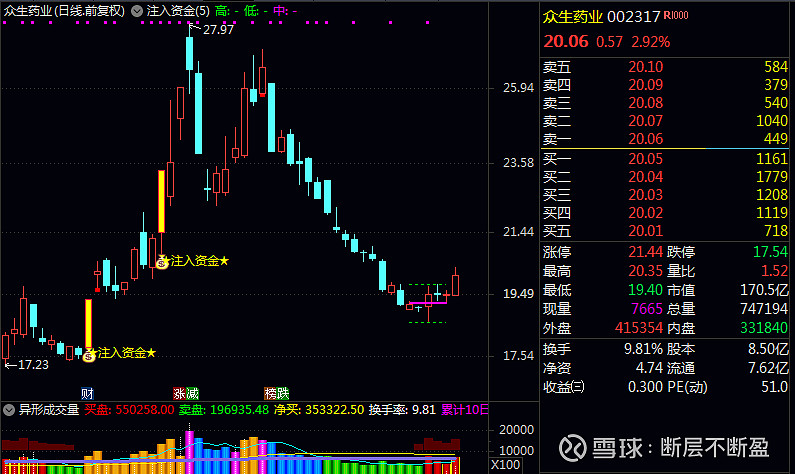Viewport: 795px width, 474px height.
Task: Click the 20000 volume axis label
Action: [516, 430]
